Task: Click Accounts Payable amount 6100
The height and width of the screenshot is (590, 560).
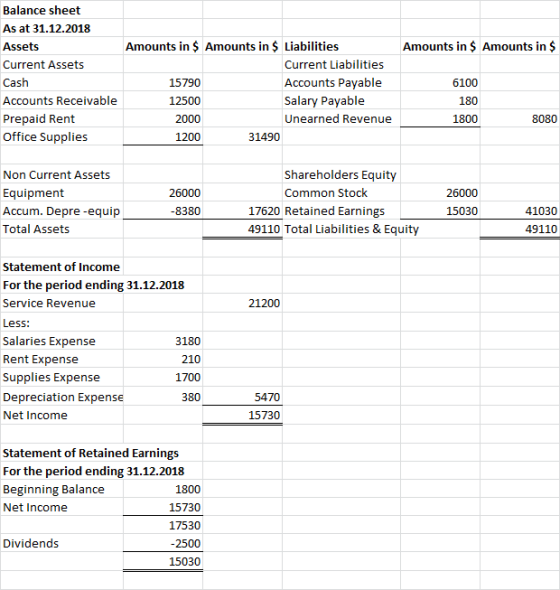Action: point(465,82)
